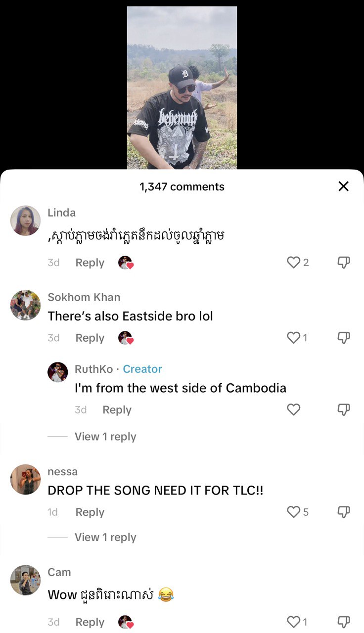This screenshot has width=364, height=633.
Task: Like nessa's DROP THE SONG comment
Action: tap(294, 511)
